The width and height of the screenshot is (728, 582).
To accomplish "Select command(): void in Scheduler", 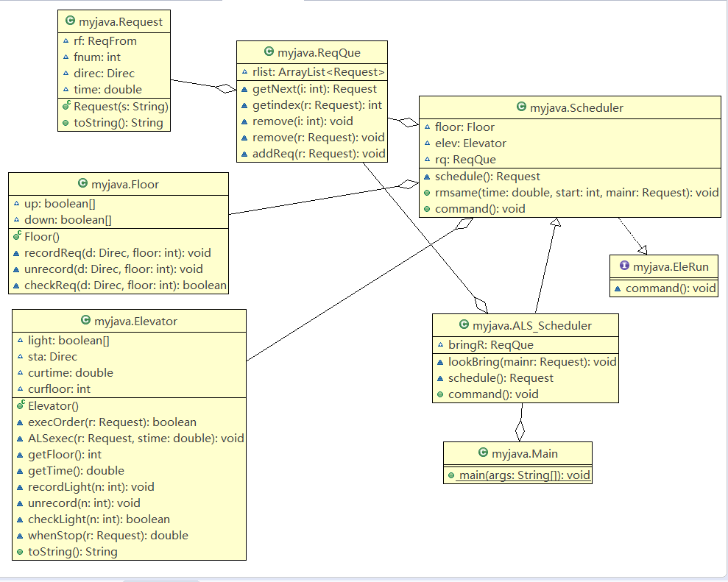I will (480, 209).
